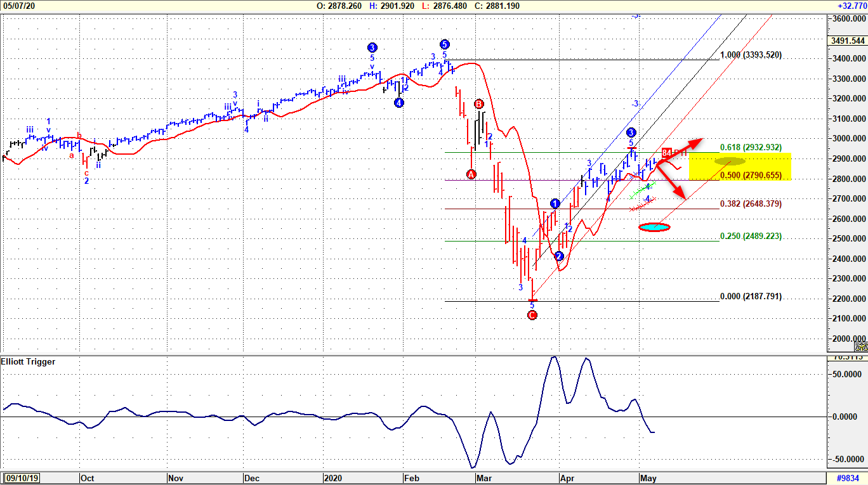Select the 0.618 (2932.932) Fibonacci level label

[x=755, y=147]
